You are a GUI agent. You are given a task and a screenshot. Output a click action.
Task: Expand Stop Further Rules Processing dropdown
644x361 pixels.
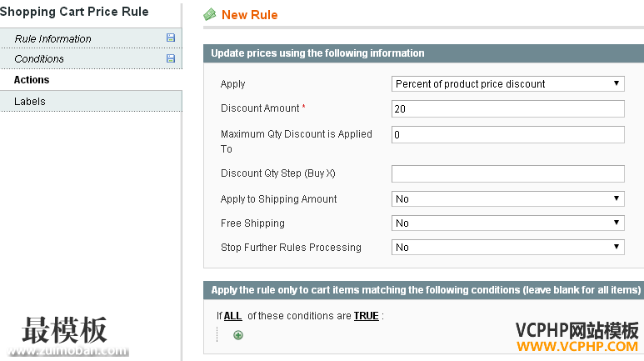point(507,248)
